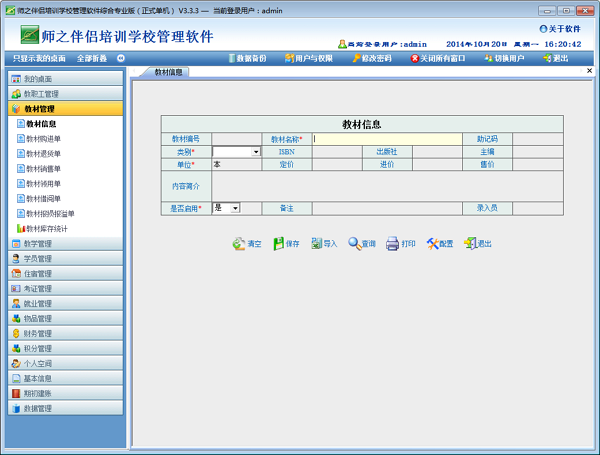This screenshot has height=455, width=600.
Task: Click the 修改密码 change password key icon
Action: coord(356,58)
